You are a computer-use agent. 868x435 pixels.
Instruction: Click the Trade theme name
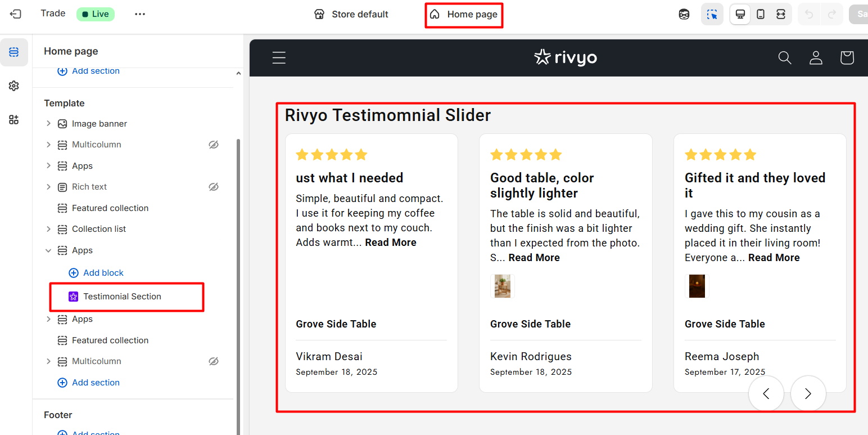53,14
